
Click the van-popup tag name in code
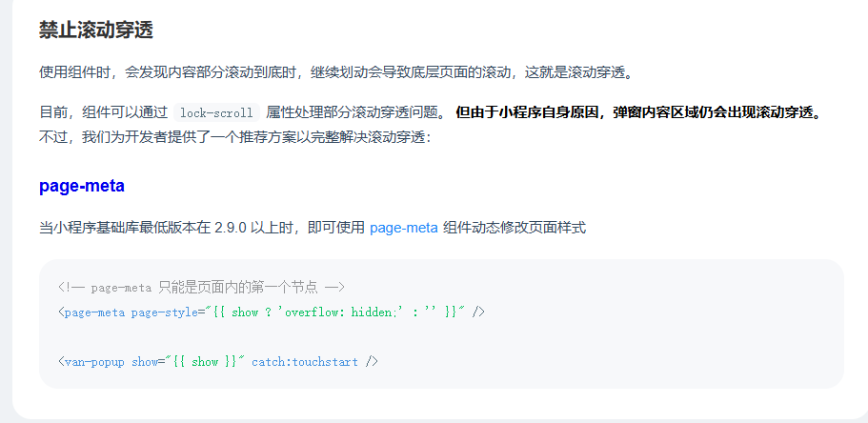point(94,362)
